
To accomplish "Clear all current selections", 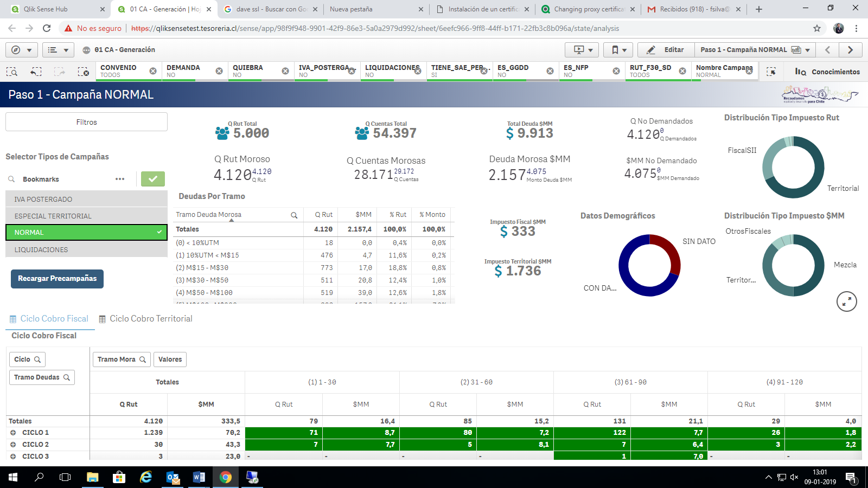I will tap(84, 71).
